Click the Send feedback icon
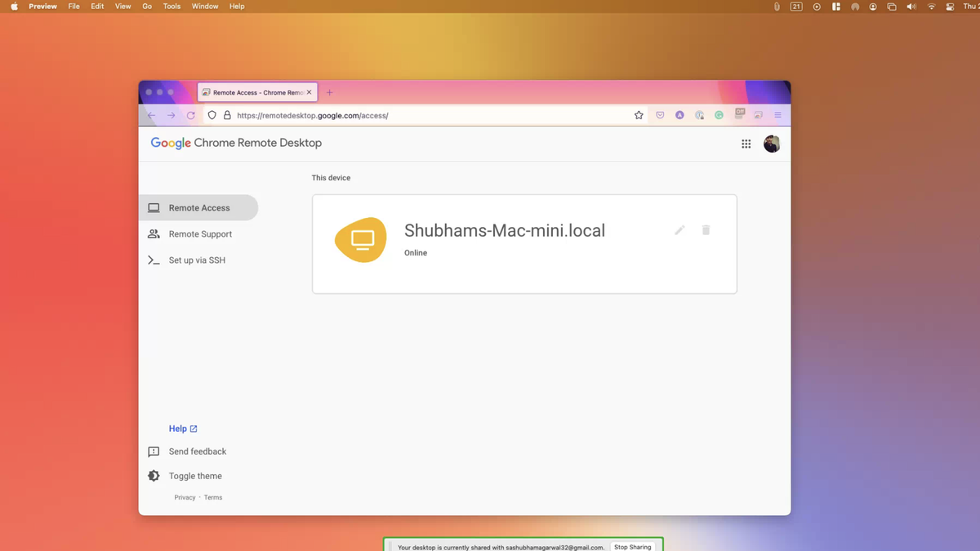 [x=154, y=451]
